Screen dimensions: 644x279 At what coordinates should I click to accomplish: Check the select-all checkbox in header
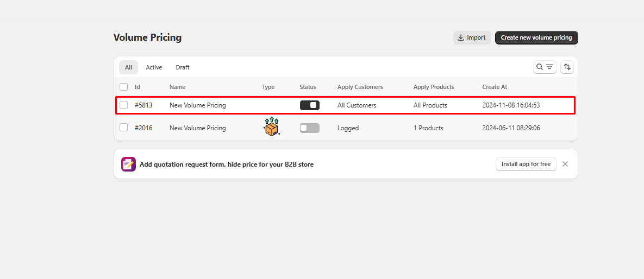click(124, 87)
